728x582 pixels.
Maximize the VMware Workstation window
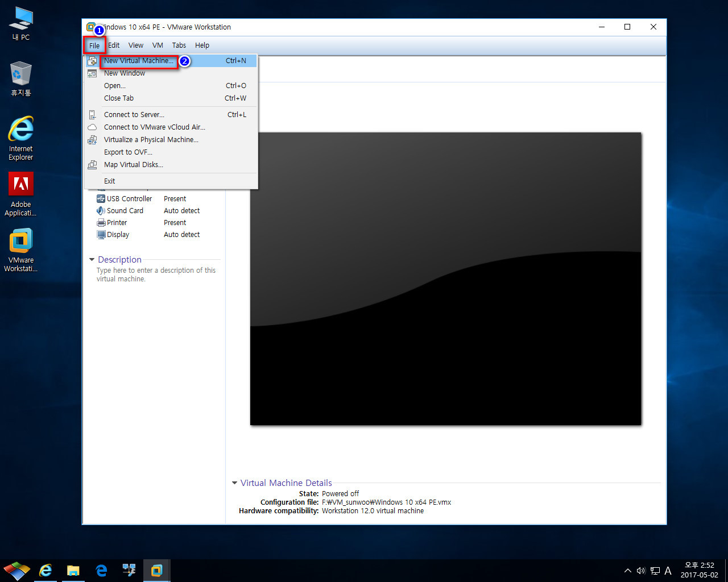(x=627, y=27)
